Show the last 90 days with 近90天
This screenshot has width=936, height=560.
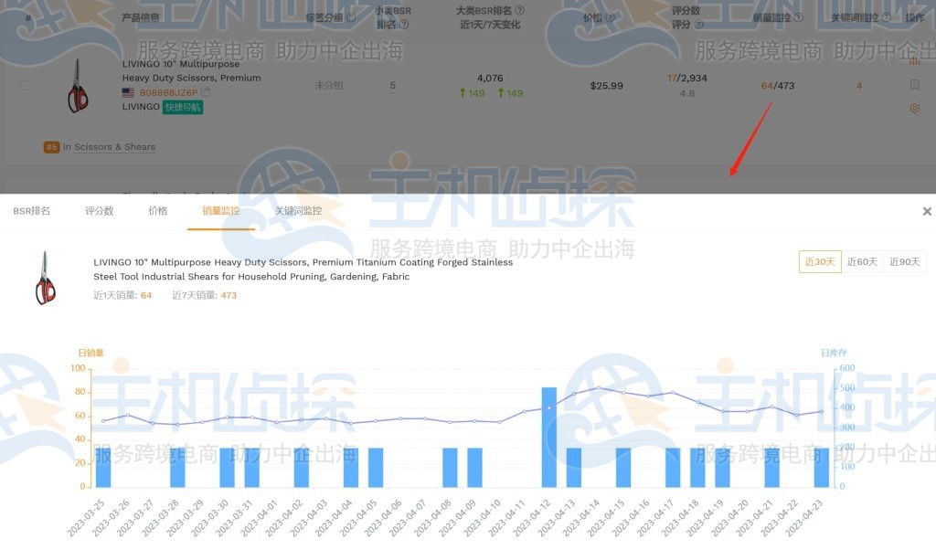904,261
